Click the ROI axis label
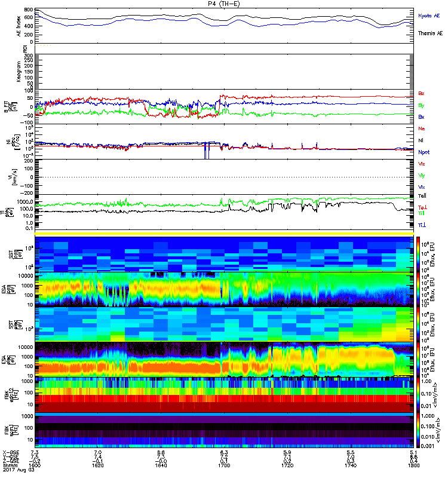448x478 pixels. (25, 48)
